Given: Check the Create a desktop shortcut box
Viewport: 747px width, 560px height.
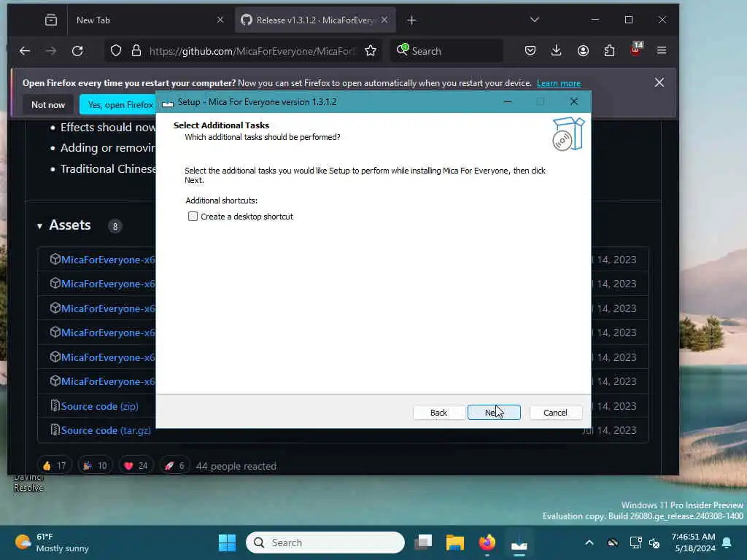Looking at the screenshot, I should (x=193, y=217).
